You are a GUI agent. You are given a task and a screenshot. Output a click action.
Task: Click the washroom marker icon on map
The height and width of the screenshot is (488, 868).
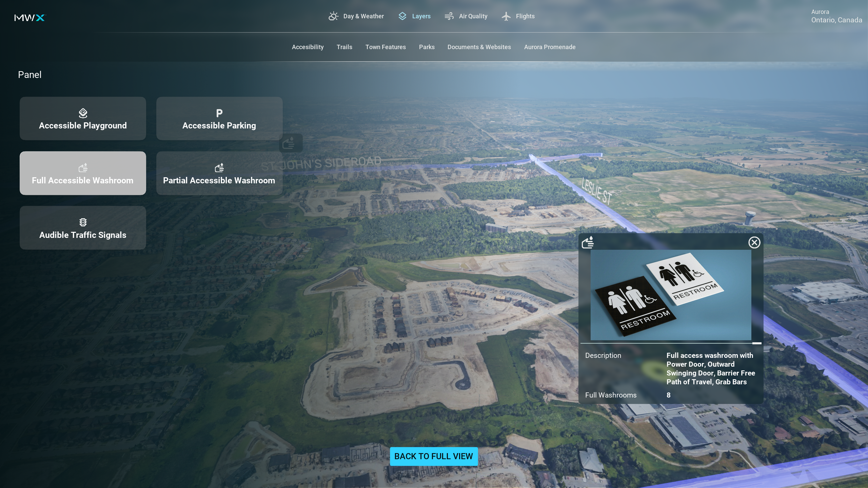point(290,143)
